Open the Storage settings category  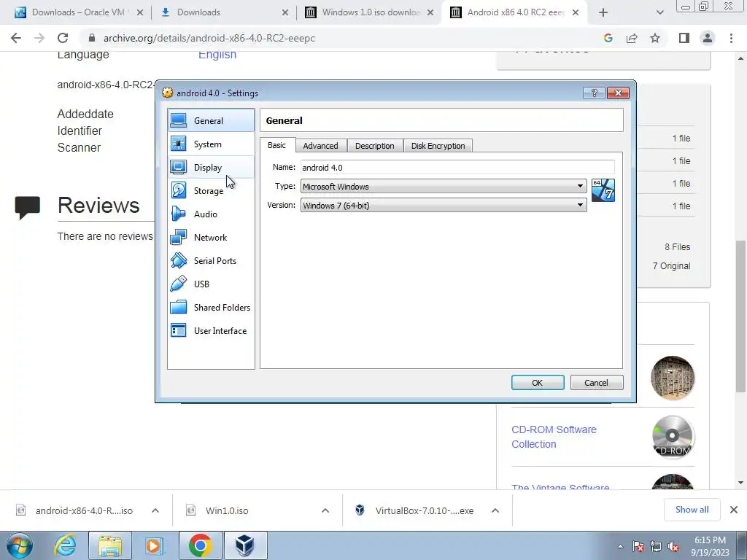(x=211, y=190)
